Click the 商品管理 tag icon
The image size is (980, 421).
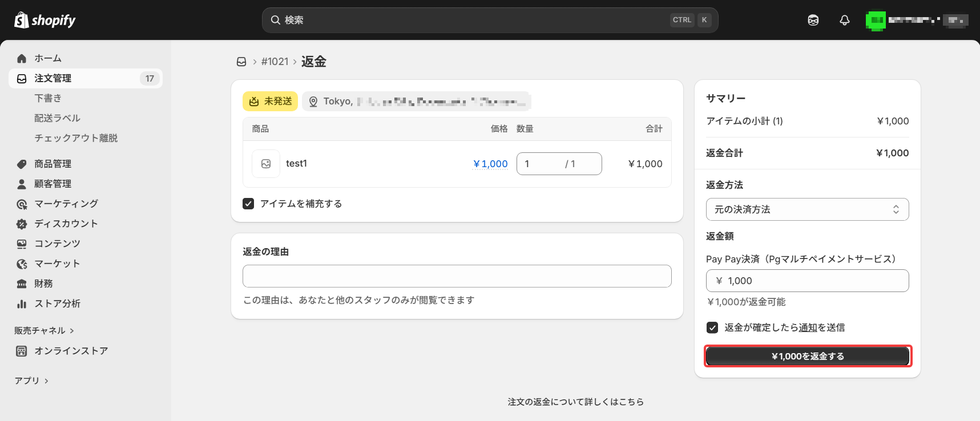point(22,164)
